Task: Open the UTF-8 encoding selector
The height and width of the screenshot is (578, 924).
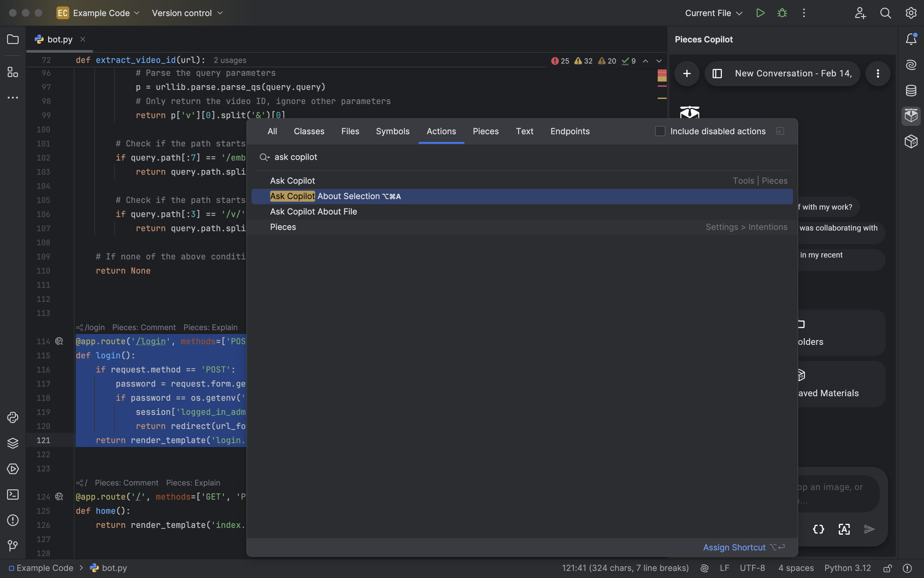Action: tap(752, 568)
